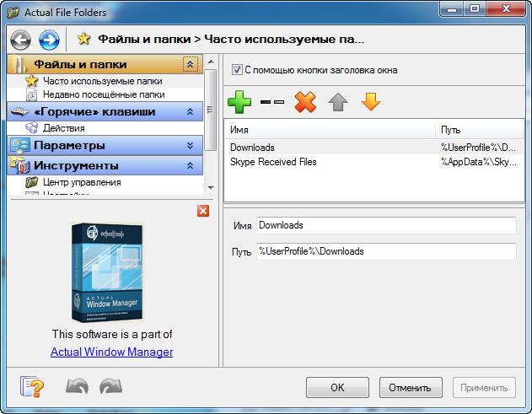
Task: Move item down with orange arrow
Action: click(370, 102)
